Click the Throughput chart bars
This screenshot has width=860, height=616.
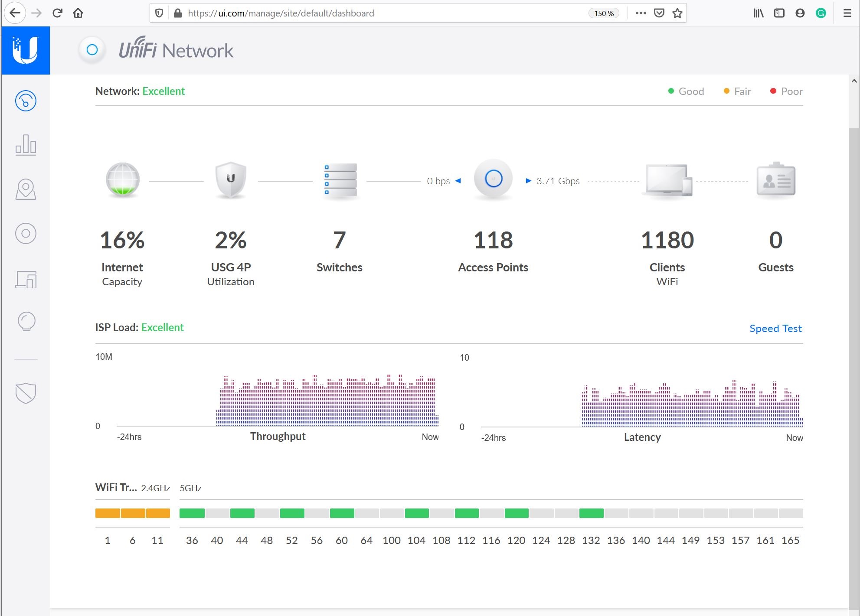[x=327, y=400]
